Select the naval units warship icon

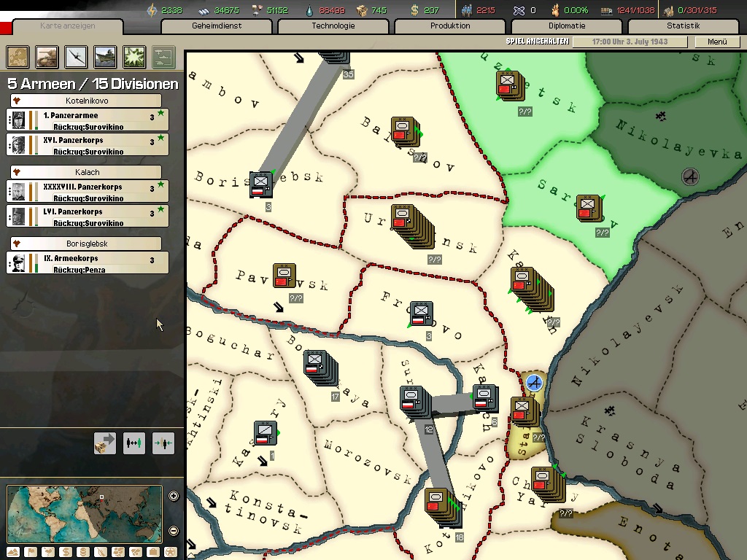pos(105,57)
